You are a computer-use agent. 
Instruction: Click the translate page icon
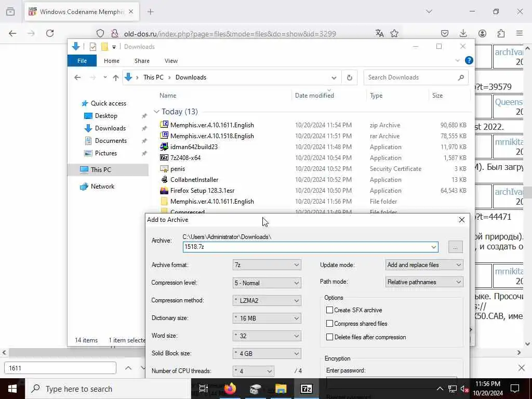click(380, 33)
